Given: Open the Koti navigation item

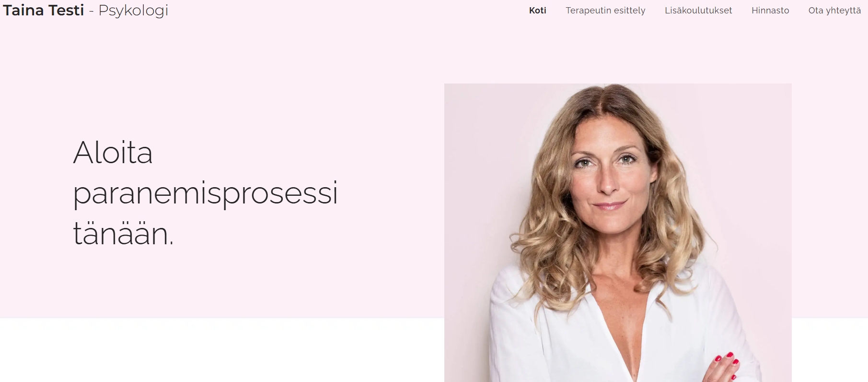Looking at the screenshot, I should pyautogui.click(x=537, y=11).
